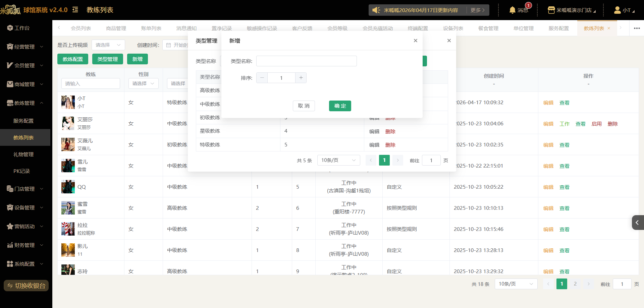Decrease 排序 value with minus button

point(262,78)
